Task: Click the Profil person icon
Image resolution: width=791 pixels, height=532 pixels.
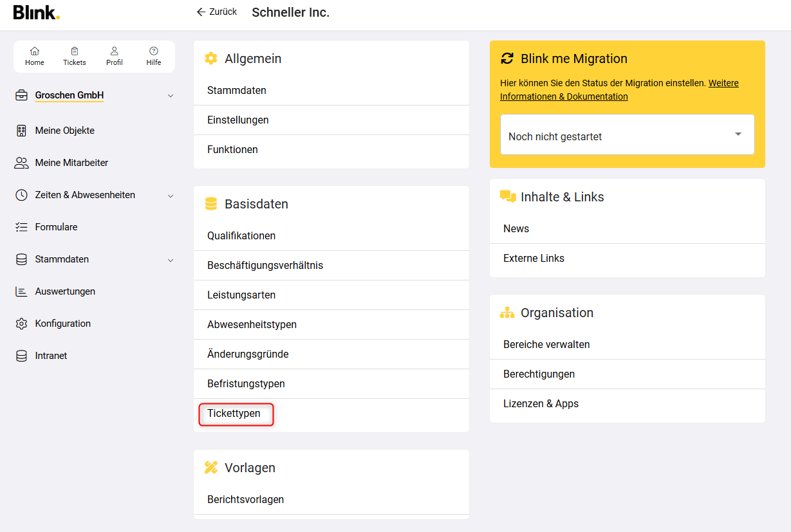Action: (x=115, y=51)
